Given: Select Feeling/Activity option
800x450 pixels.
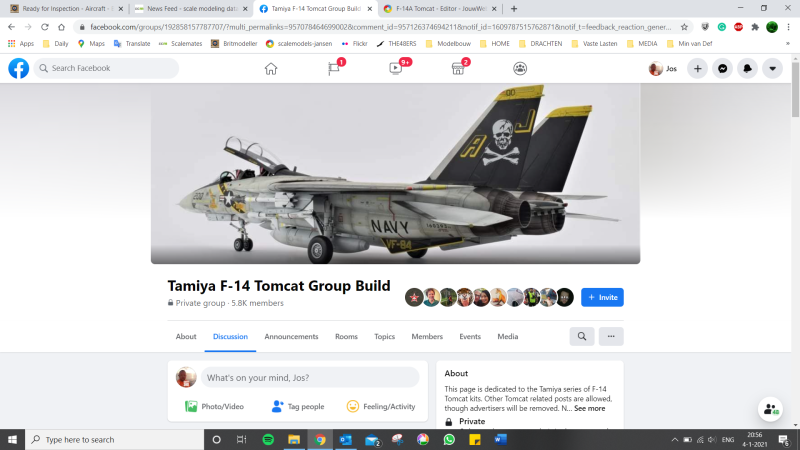Looking at the screenshot, I should (x=381, y=407).
